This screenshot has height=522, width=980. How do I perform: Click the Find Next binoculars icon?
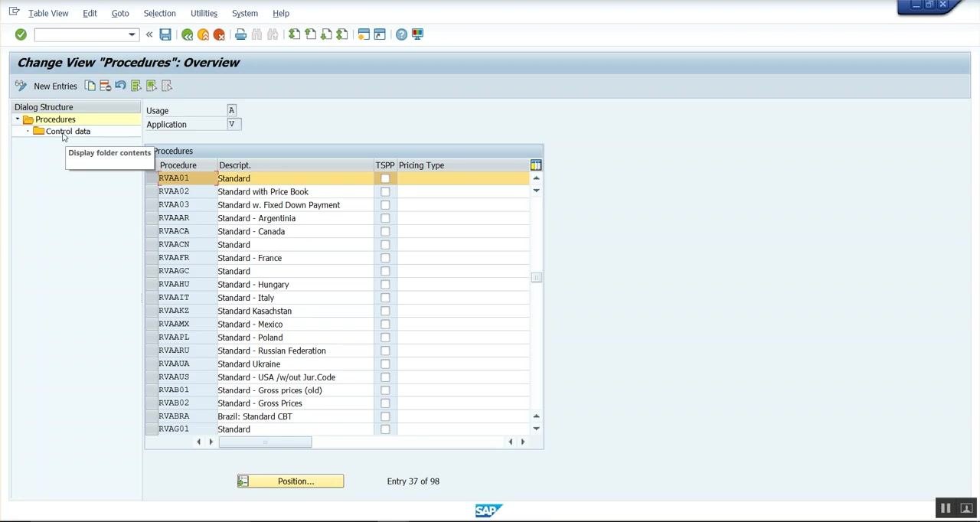(273, 34)
